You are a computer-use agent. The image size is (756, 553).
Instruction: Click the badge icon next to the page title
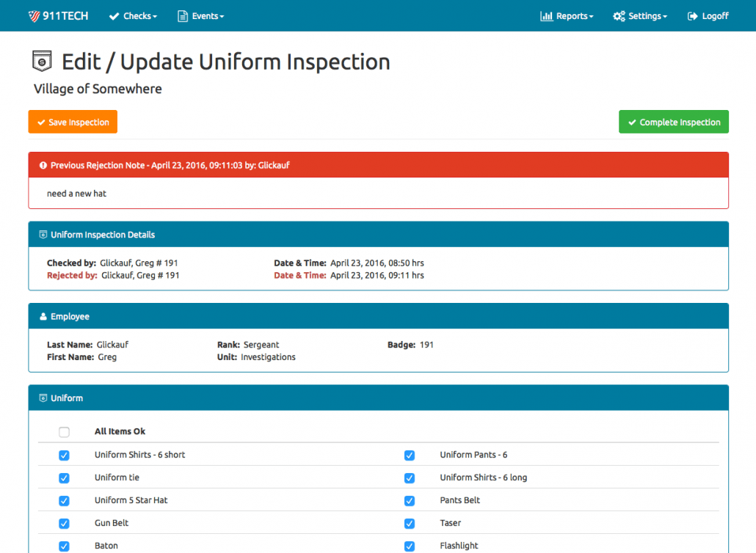[x=42, y=61]
